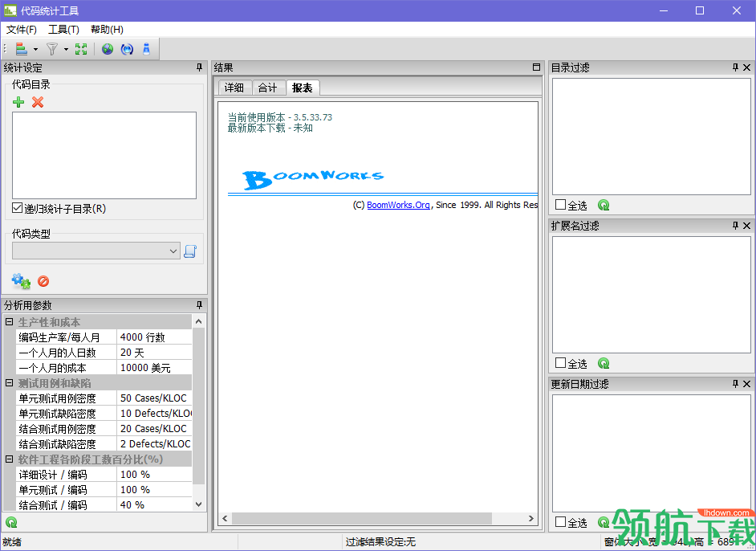Click the code directory list box
The image size is (756, 551).
coord(104,155)
